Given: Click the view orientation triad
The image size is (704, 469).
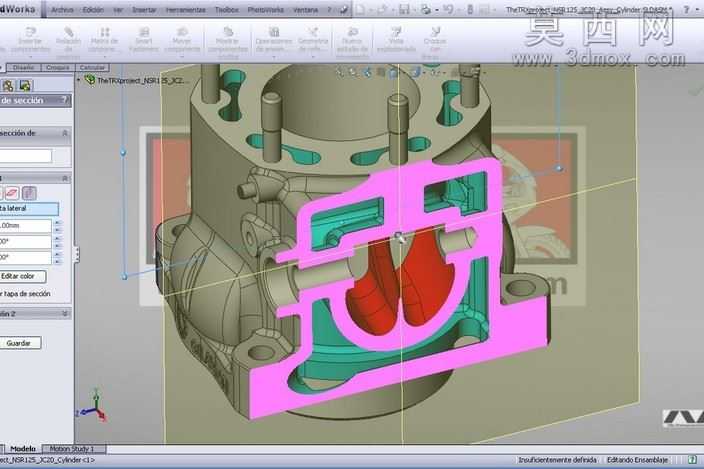Looking at the screenshot, I should pyautogui.click(x=95, y=405).
